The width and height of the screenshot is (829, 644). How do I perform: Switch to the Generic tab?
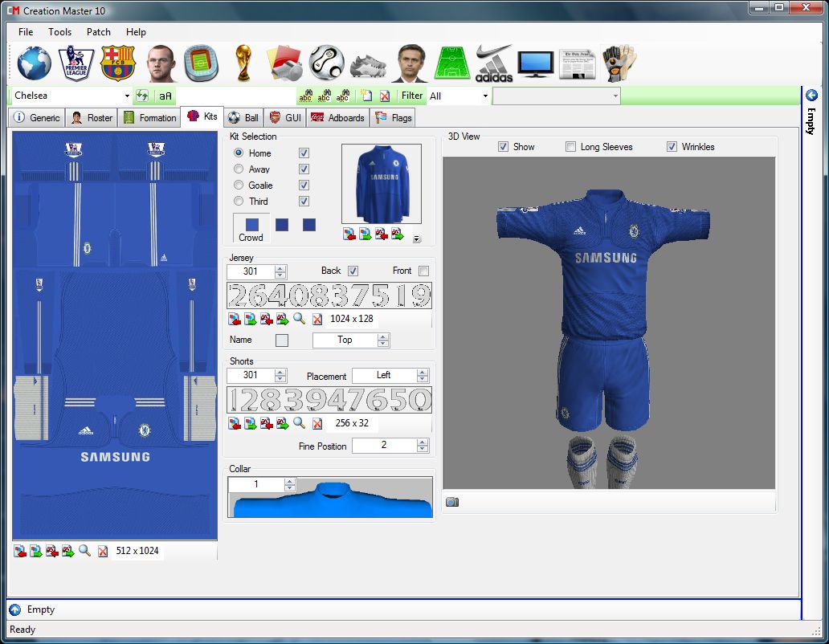pyautogui.click(x=36, y=118)
